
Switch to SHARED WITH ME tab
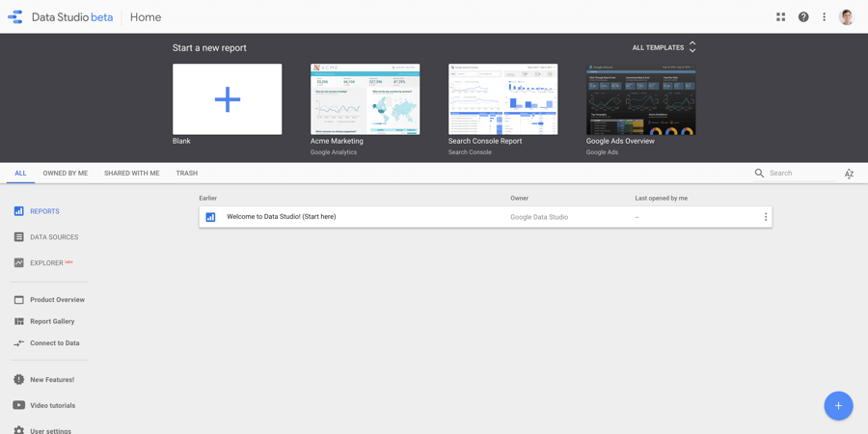[x=132, y=174]
